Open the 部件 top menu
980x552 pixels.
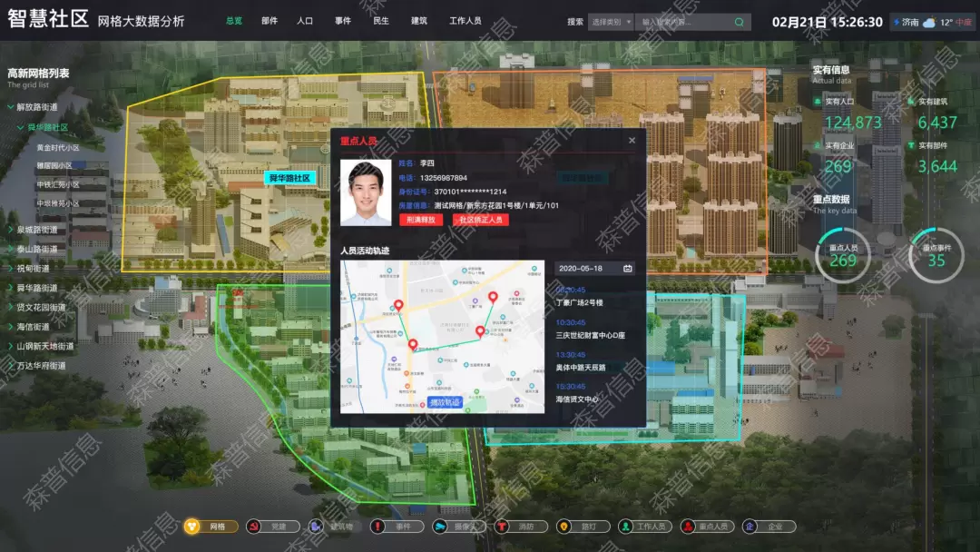pos(269,21)
